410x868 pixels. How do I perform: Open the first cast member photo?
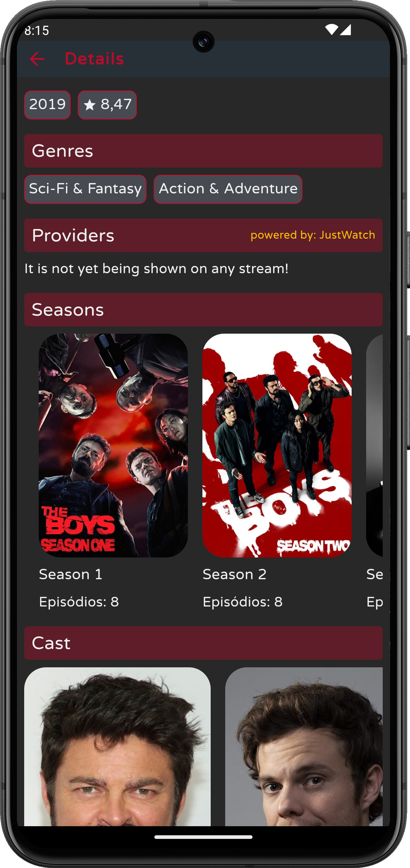click(x=117, y=747)
